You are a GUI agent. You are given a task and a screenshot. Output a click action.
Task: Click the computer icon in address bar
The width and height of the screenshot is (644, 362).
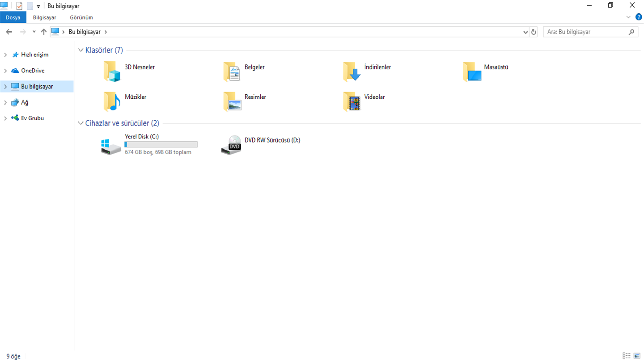[55, 32]
